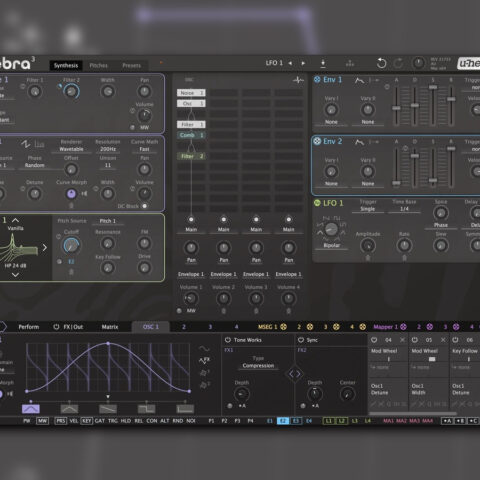This screenshot has width=480, height=480.
Task: Open the LFO Bipolar polarity dropdown
Action: pos(331,245)
